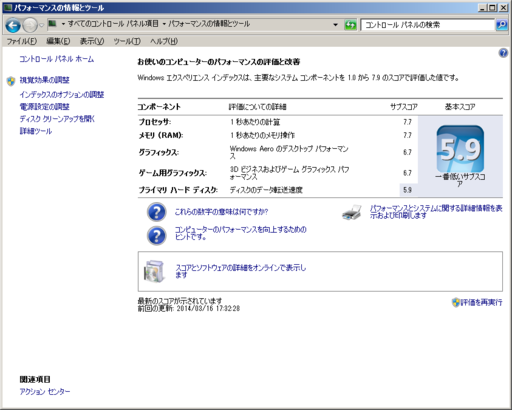This screenshot has height=410, width=512.
Task: Select the グラフィックス row label
Action: (159, 152)
